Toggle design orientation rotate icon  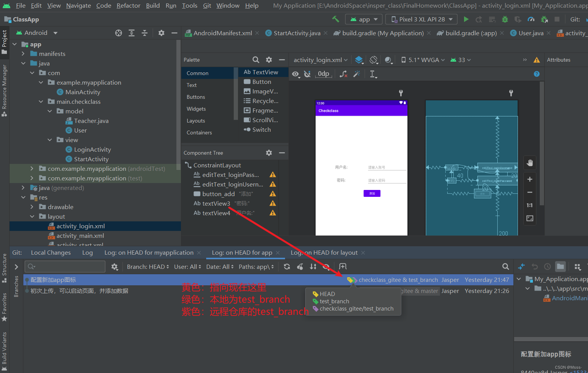(x=374, y=60)
